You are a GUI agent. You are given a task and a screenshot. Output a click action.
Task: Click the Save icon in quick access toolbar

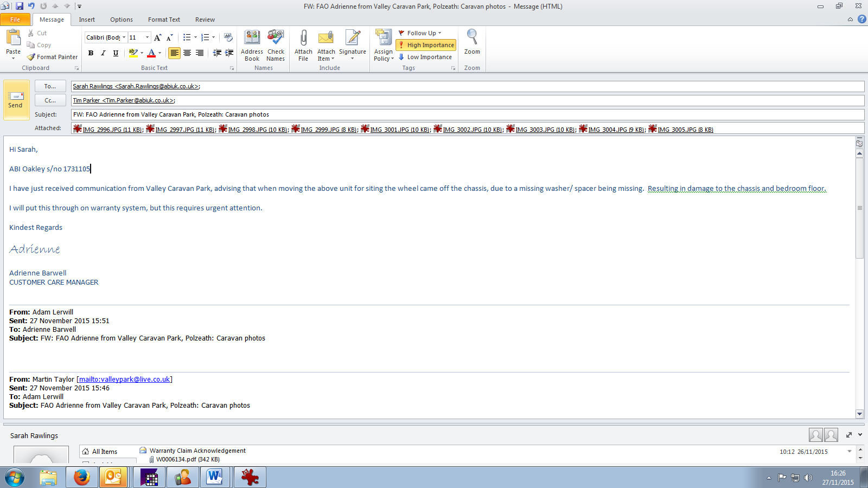(20, 6)
